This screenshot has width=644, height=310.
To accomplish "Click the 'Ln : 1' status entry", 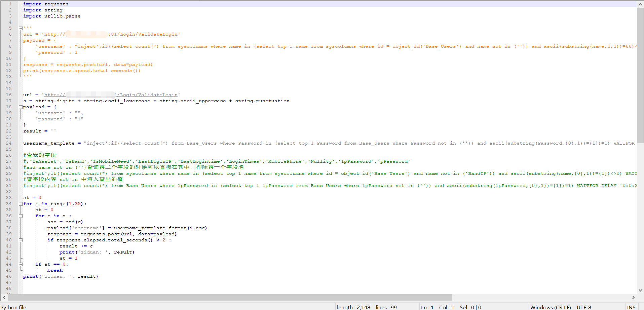I will [x=427, y=307].
